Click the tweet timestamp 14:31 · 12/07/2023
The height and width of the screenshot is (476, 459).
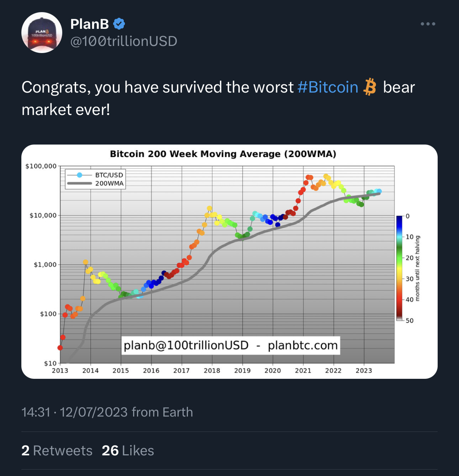tap(74, 412)
